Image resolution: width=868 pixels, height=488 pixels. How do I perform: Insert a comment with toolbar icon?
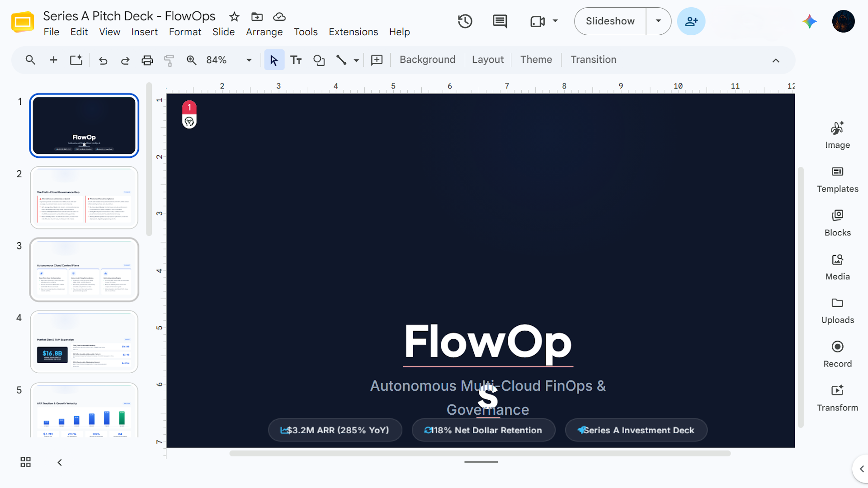tap(377, 60)
